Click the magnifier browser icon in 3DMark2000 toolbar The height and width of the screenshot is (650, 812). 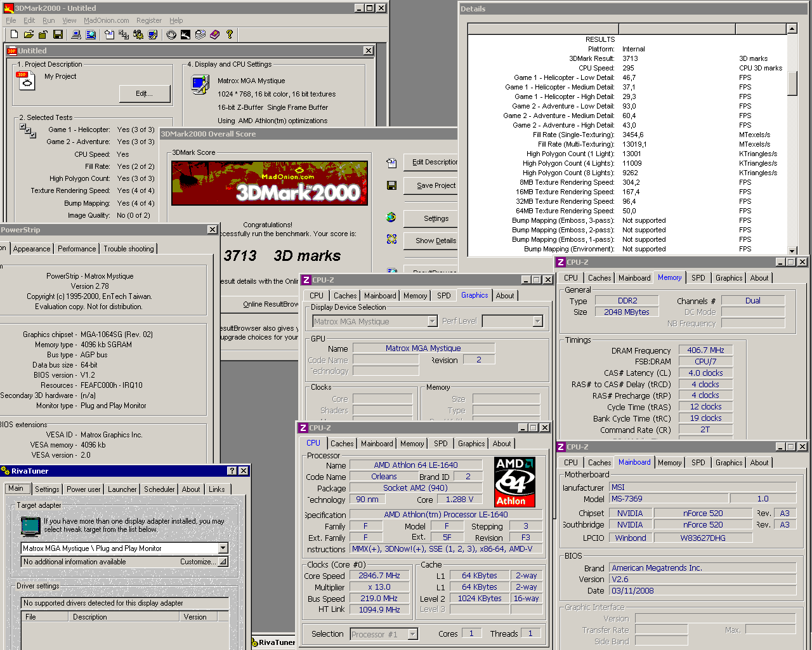(x=91, y=34)
